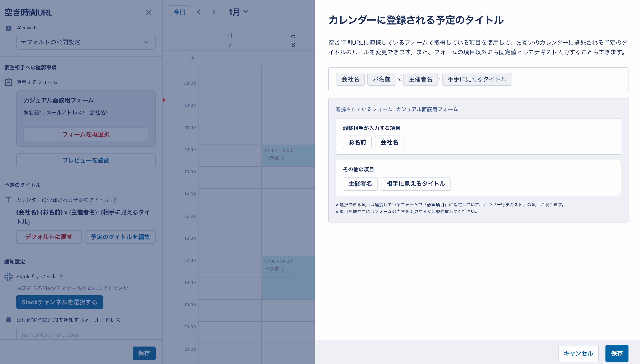
Task: Go to the previous calendar period
Action: click(x=198, y=12)
